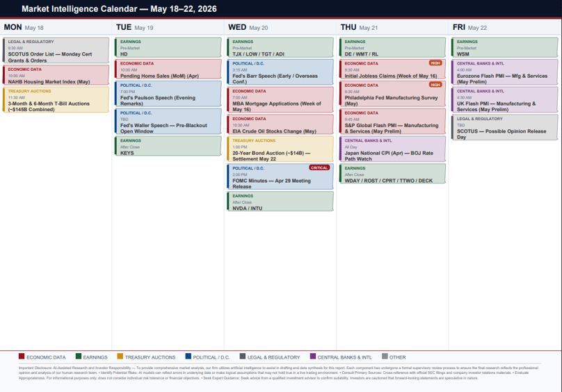The width and height of the screenshot is (562, 392).
Task: Open the NVDA / INTU earnings event
Action: click(x=280, y=202)
